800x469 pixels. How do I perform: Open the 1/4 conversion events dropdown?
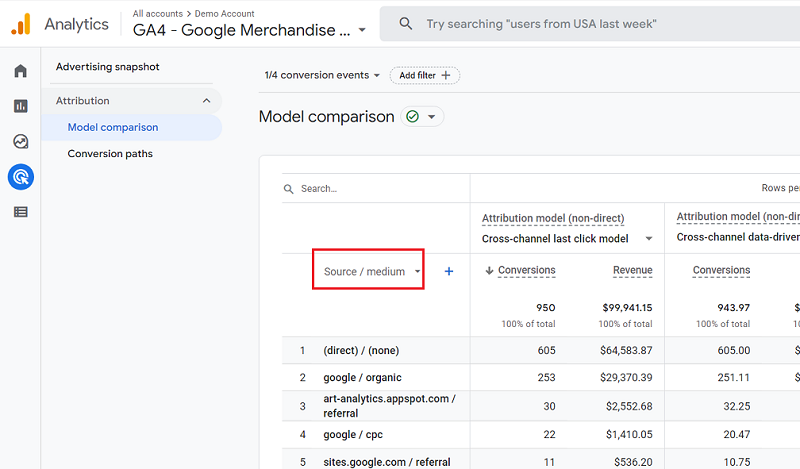(322, 75)
